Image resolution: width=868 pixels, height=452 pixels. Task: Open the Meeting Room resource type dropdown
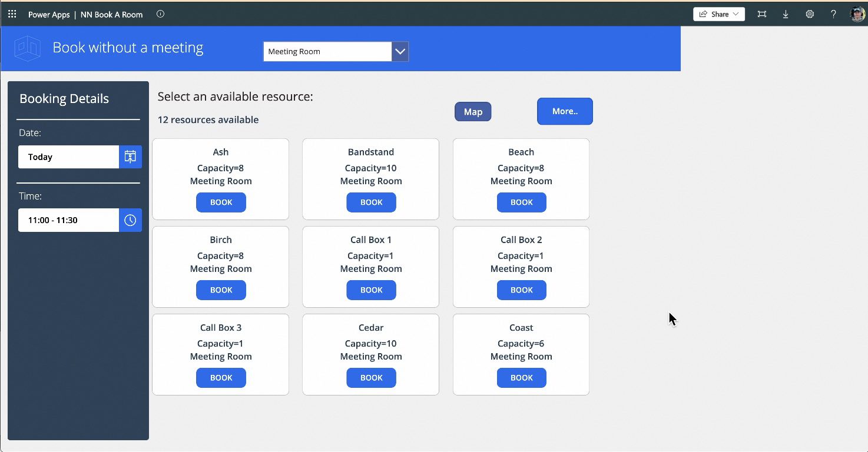[x=400, y=51]
